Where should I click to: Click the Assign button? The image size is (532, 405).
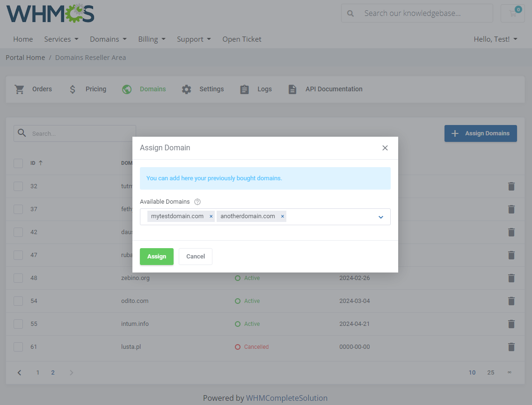pos(156,257)
